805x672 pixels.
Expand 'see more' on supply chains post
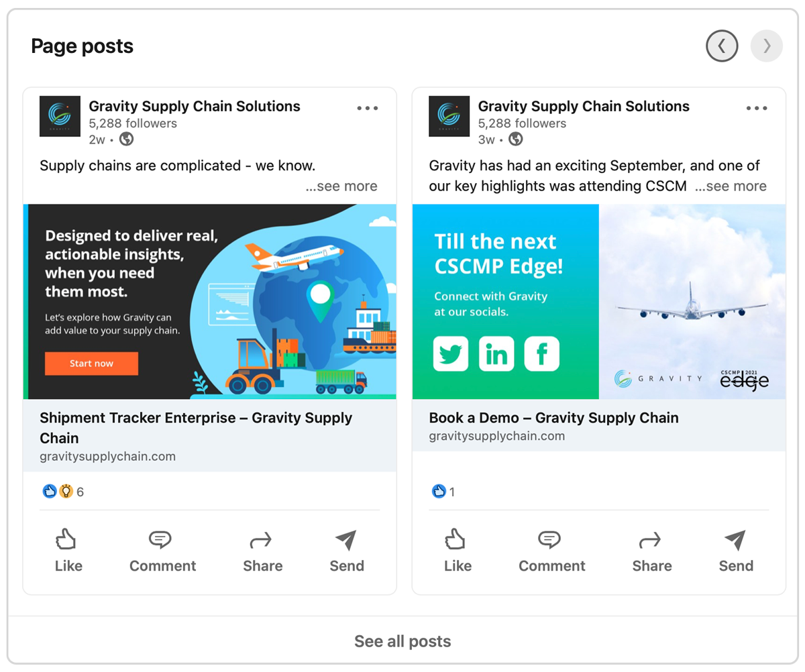click(x=341, y=186)
